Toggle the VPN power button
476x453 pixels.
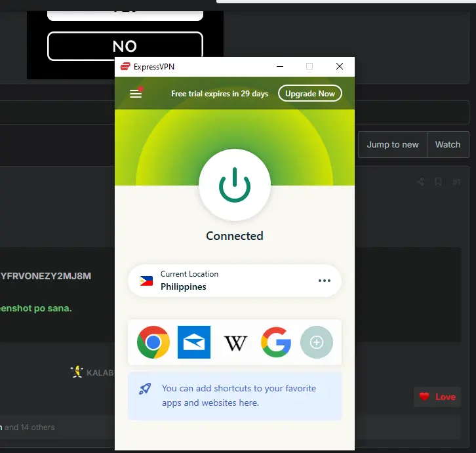(x=235, y=185)
